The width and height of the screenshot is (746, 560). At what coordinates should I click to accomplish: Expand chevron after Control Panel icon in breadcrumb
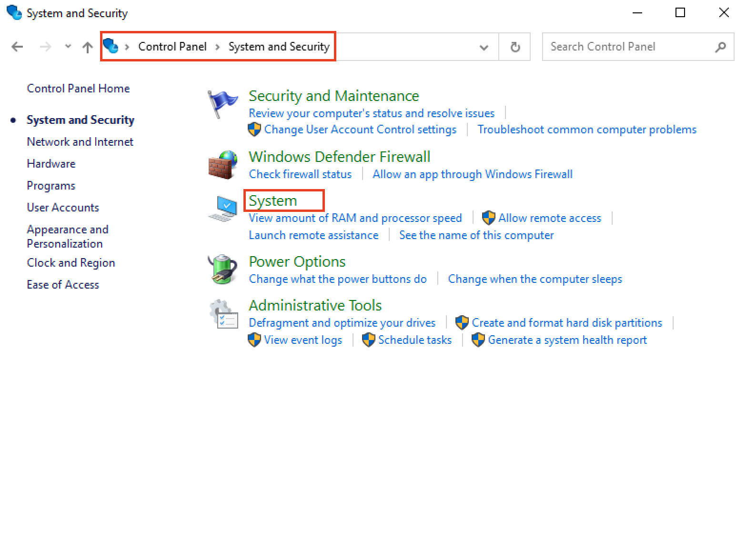[x=127, y=47]
